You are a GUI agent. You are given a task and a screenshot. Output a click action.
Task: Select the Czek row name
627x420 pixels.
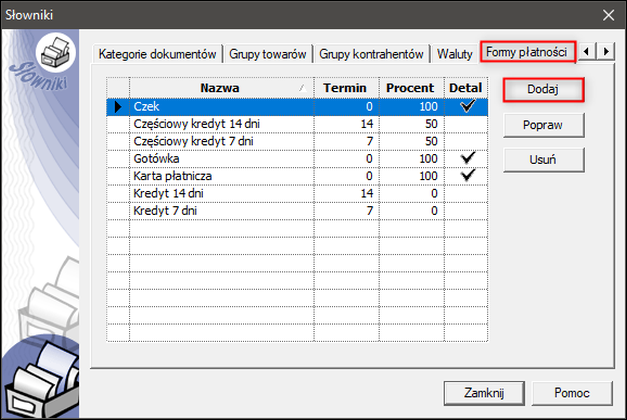[146, 107]
